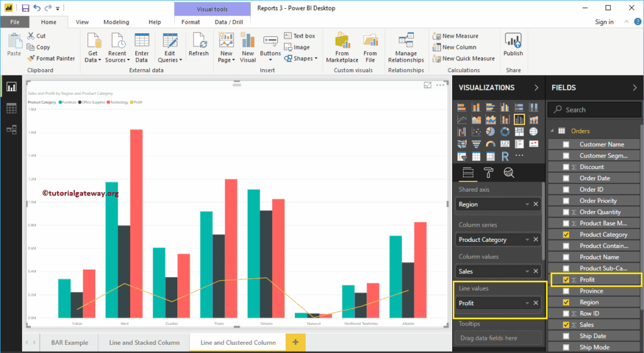Open the Format visual tools tab
Screen dimensions: 644x353
click(191, 22)
